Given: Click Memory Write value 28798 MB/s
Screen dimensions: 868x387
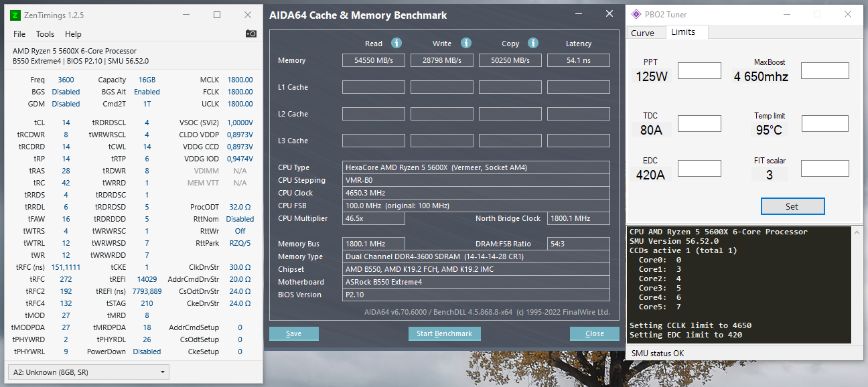Looking at the screenshot, I should [442, 60].
